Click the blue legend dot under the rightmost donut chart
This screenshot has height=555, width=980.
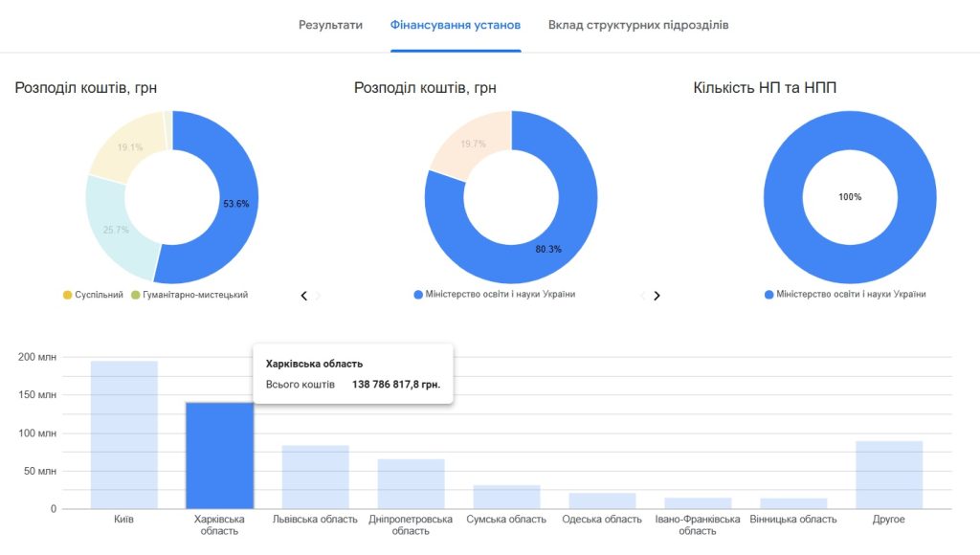point(768,295)
